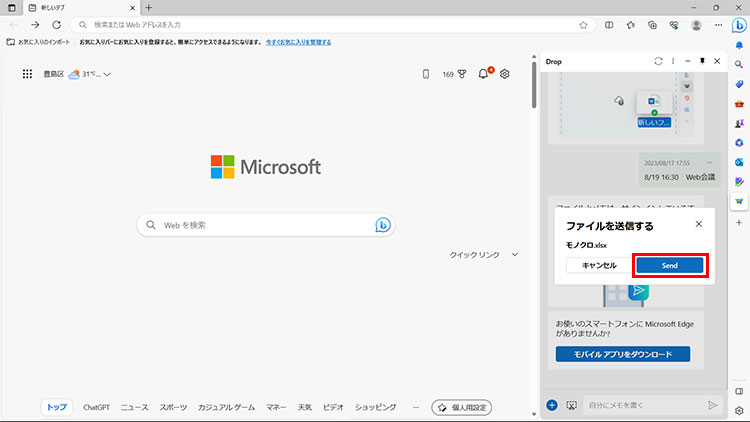Refresh the Drop panel
This screenshot has width=750, height=422.
pos(658,61)
